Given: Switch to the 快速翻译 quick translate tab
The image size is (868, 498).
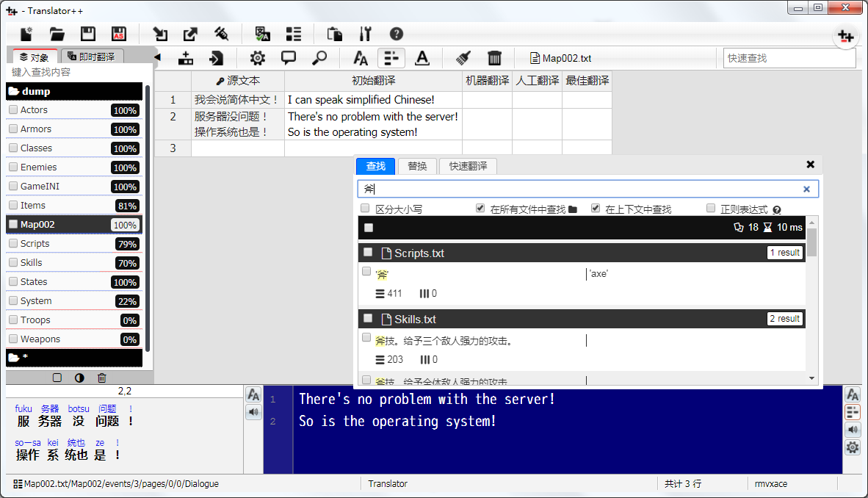Looking at the screenshot, I should click(x=469, y=166).
